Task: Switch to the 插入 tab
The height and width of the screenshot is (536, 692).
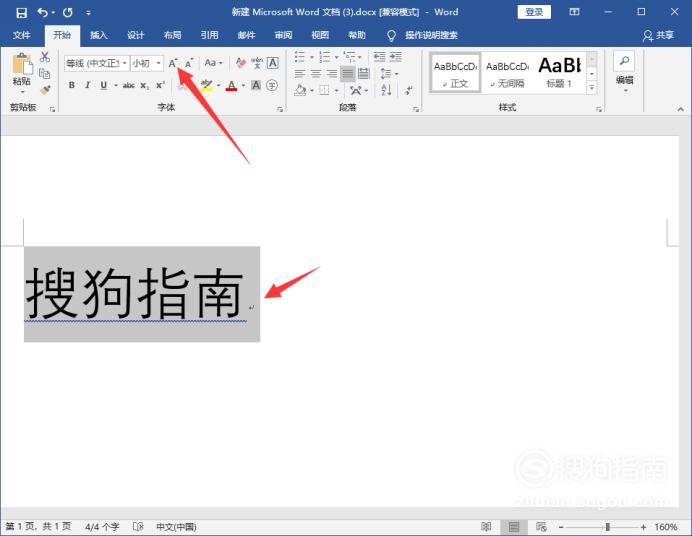Action: [x=98, y=35]
